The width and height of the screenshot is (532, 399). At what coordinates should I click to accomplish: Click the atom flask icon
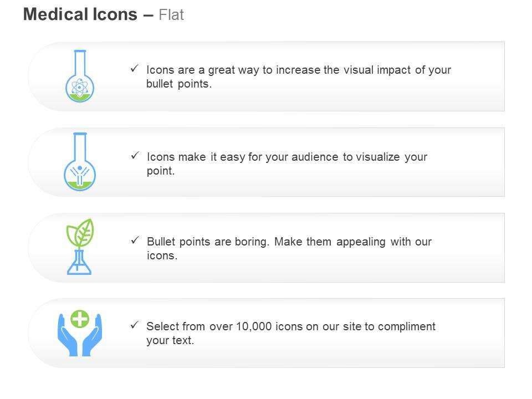coord(80,76)
